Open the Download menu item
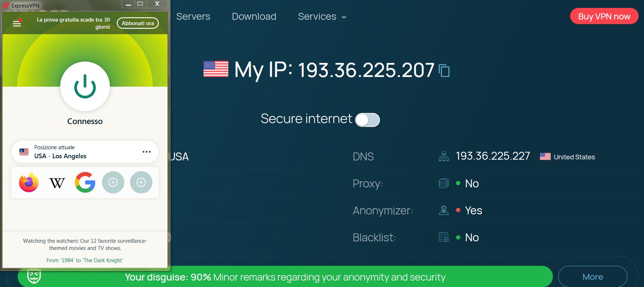 pyautogui.click(x=254, y=17)
